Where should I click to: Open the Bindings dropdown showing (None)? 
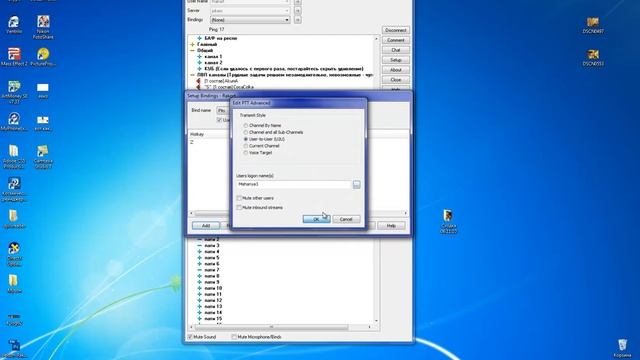[250, 20]
